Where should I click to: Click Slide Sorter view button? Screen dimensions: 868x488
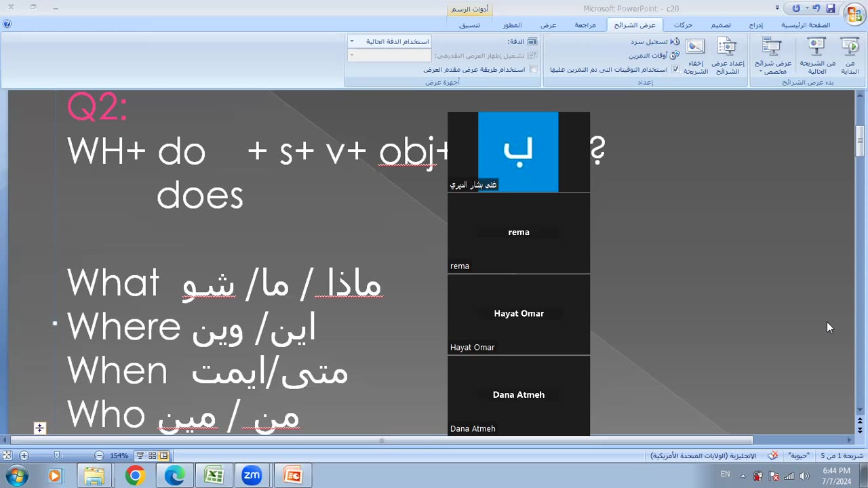(152, 456)
